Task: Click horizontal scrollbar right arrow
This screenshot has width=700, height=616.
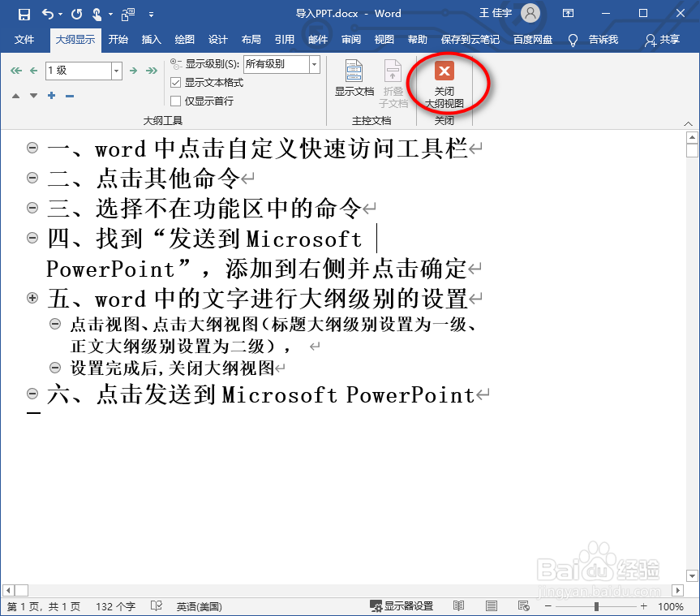Action: (677, 591)
